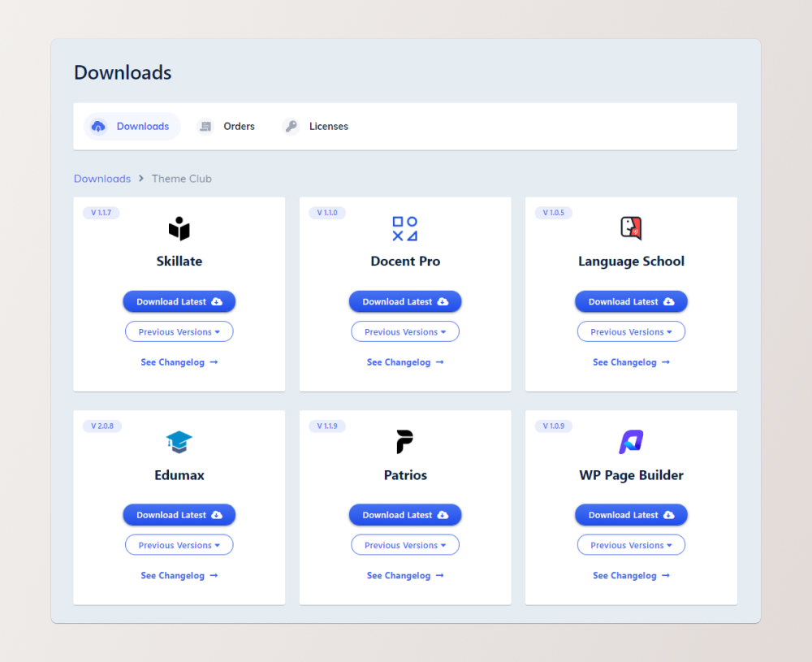Click the V 1.0.5 version badge
This screenshot has width=812, height=662.
(554, 212)
